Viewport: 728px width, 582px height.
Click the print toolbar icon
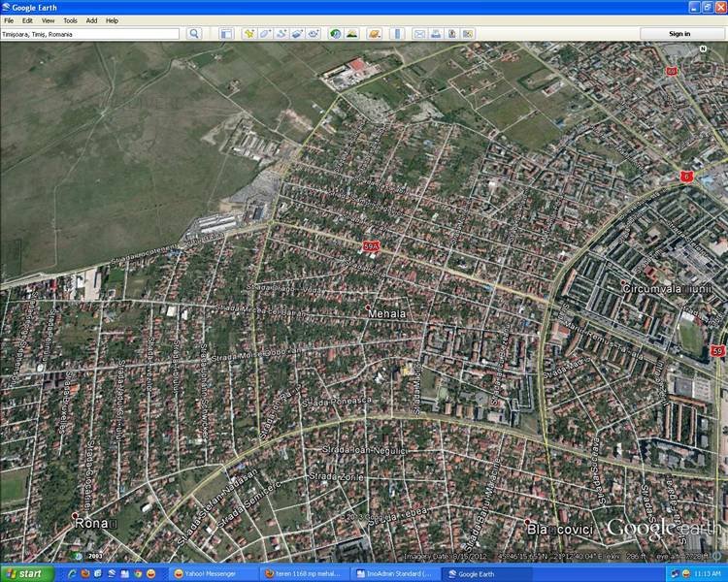click(436, 33)
